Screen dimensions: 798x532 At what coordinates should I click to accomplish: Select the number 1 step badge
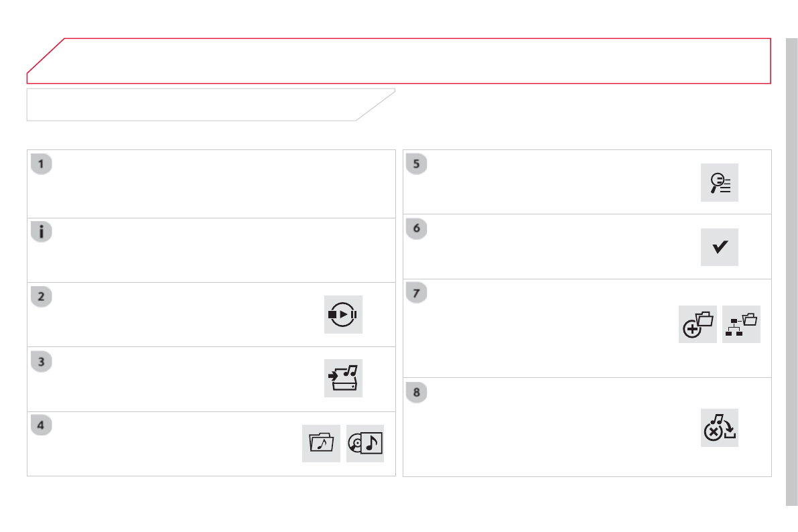click(x=42, y=164)
